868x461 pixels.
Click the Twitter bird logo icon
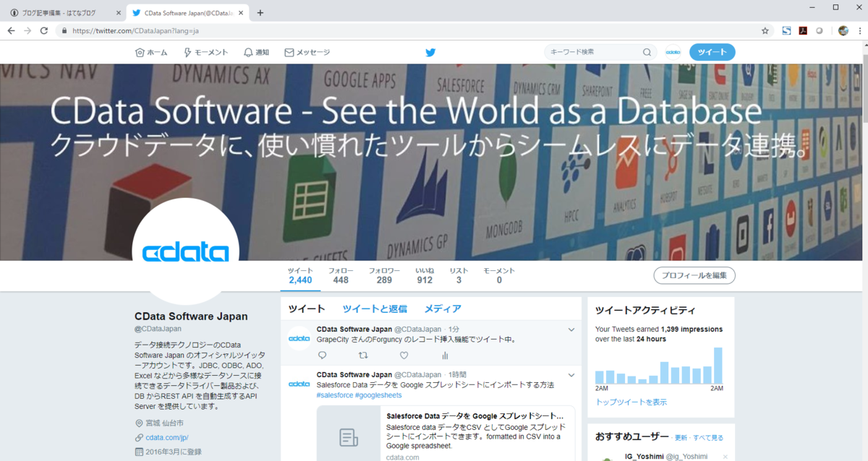pyautogui.click(x=430, y=51)
